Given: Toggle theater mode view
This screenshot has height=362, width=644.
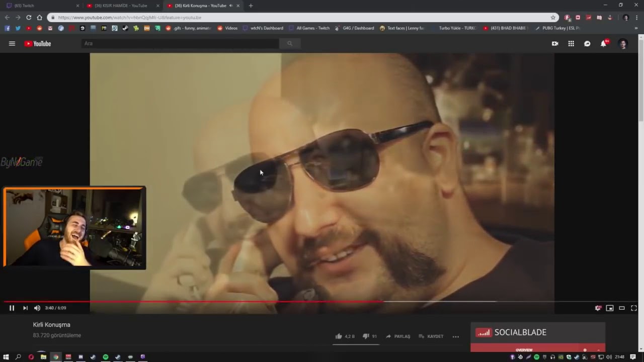Looking at the screenshot, I should coord(622,308).
